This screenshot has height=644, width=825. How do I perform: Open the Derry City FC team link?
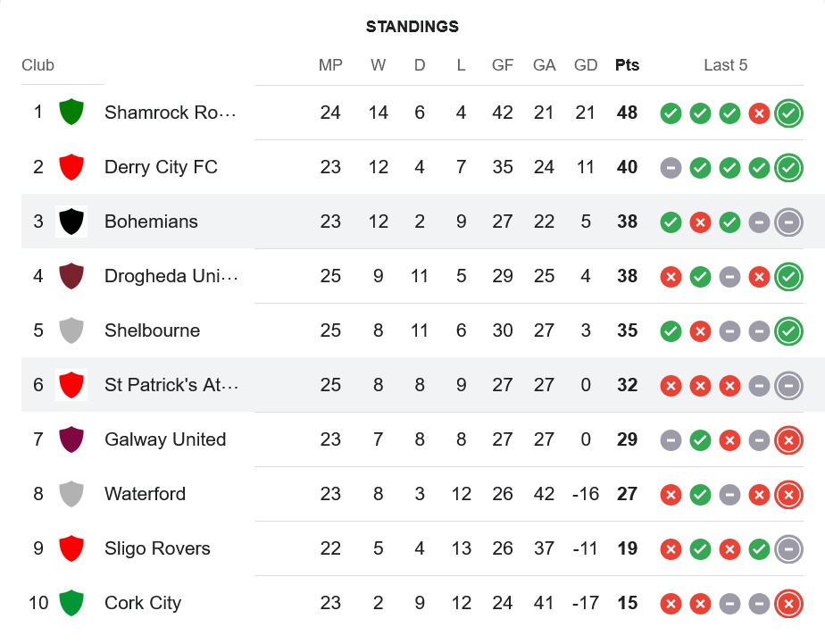(161, 167)
